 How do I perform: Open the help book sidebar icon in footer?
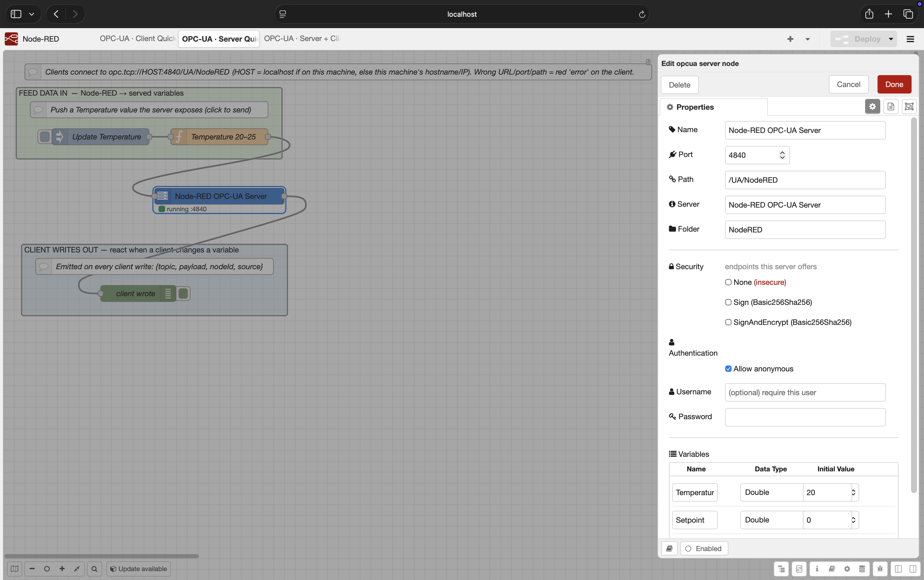(832, 569)
